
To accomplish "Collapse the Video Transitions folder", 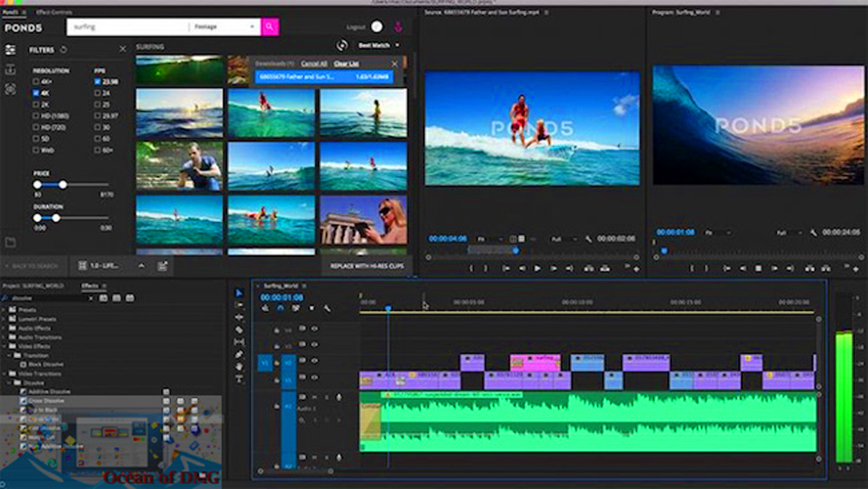I will [4, 373].
